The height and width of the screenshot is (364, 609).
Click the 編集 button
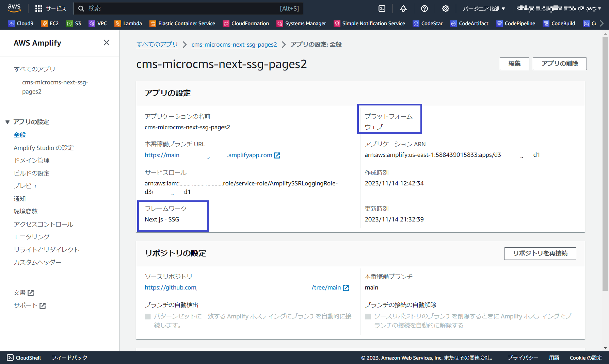click(x=514, y=64)
